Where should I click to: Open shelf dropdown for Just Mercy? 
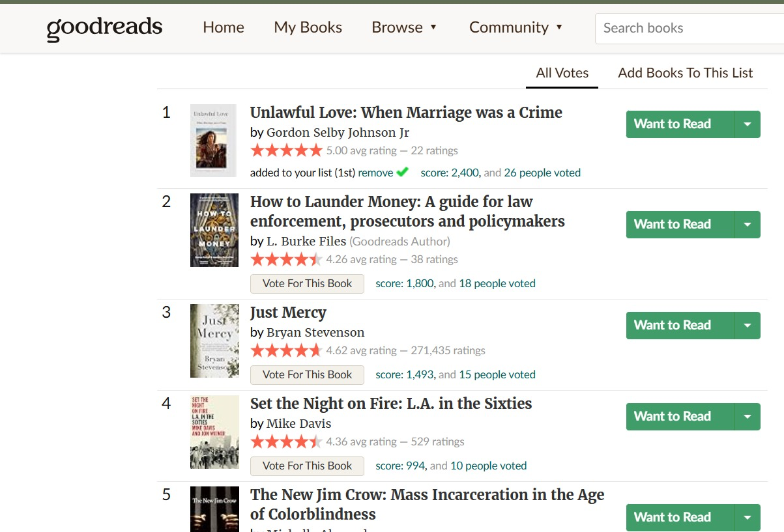pos(748,326)
